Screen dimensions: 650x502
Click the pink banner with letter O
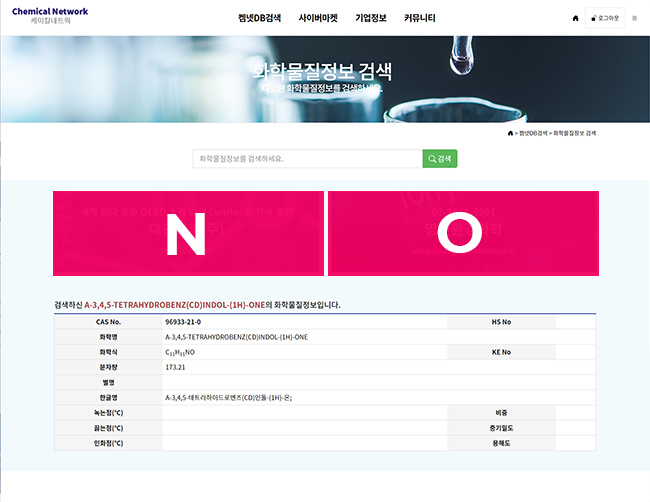coord(463,233)
